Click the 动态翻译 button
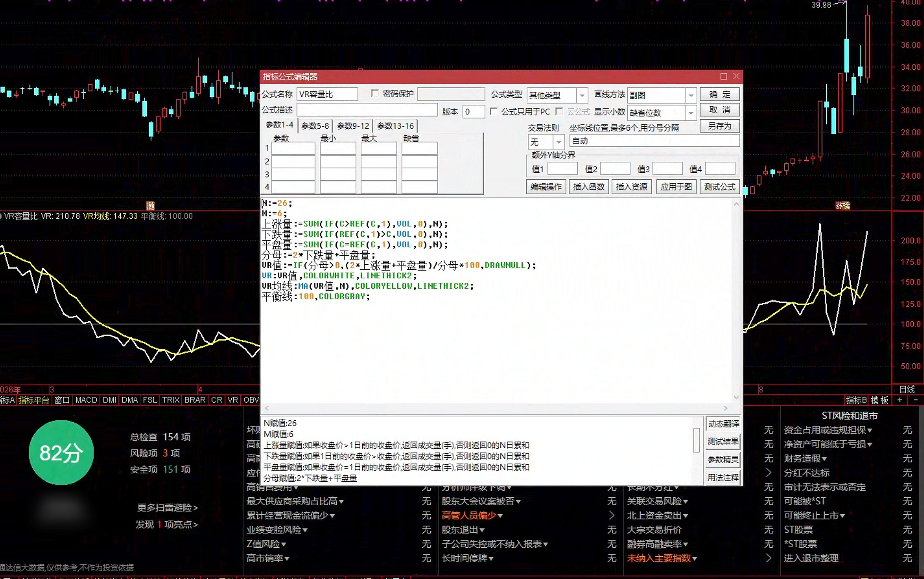 (723, 424)
